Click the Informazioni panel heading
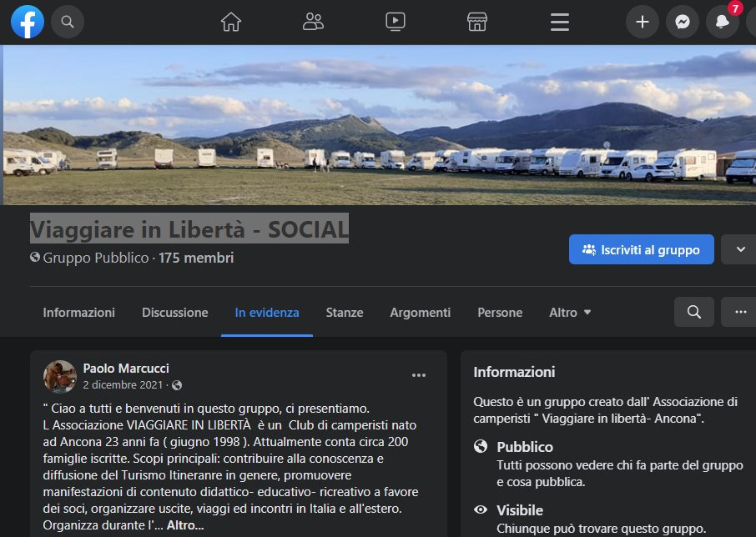The height and width of the screenshot is (537, 756). (x=514, y=372)
